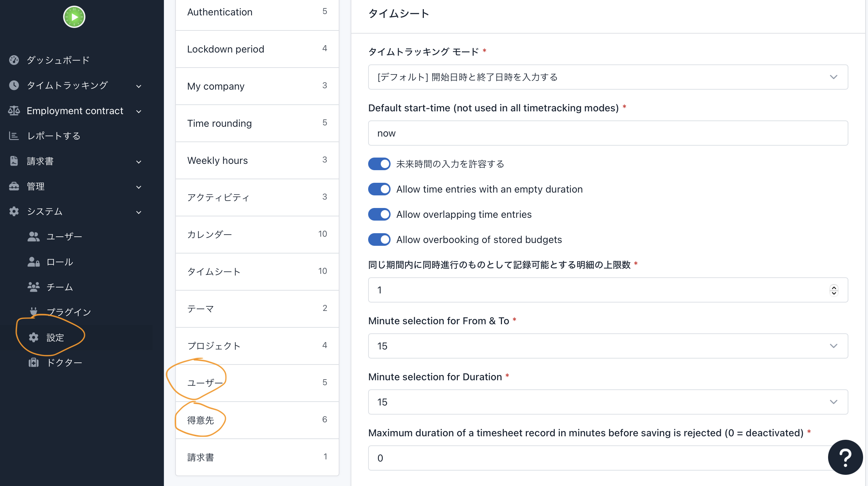Click the ロール user-lock icon
868x486 pixels.
(34, 262)
